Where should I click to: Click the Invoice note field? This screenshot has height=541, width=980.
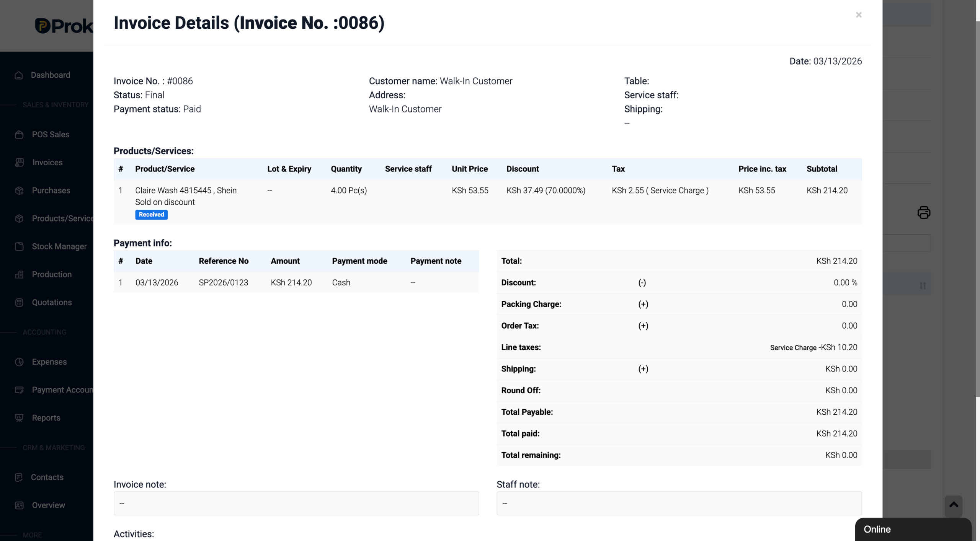coord(296,503)
